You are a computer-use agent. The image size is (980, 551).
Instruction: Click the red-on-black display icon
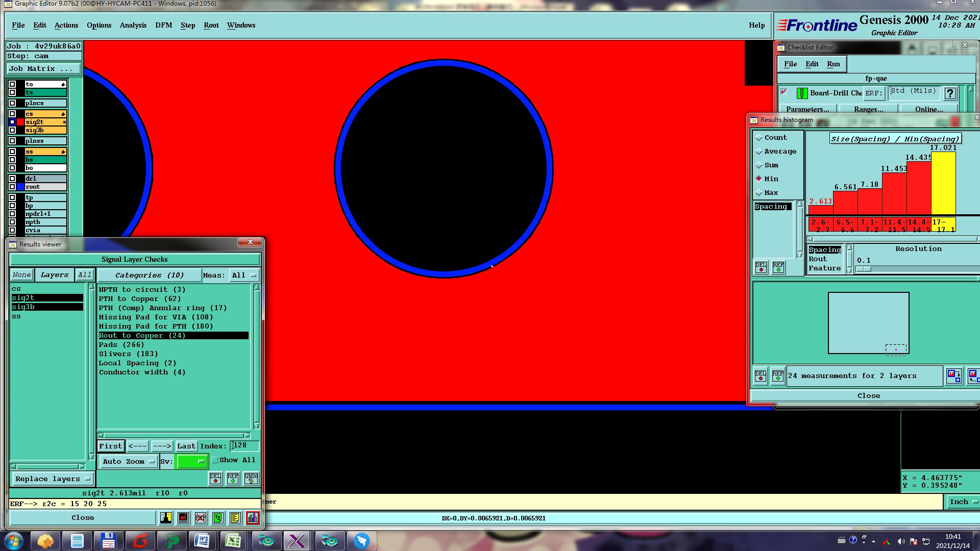183,518
